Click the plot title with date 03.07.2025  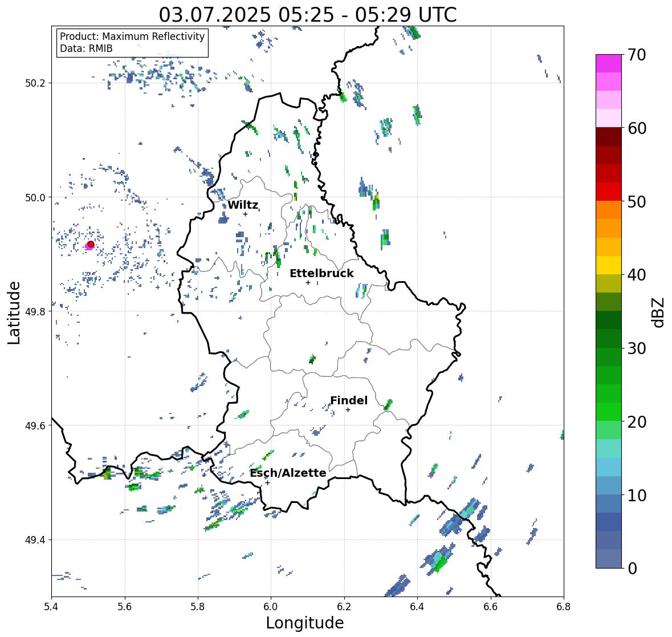[x=308, y=15]
